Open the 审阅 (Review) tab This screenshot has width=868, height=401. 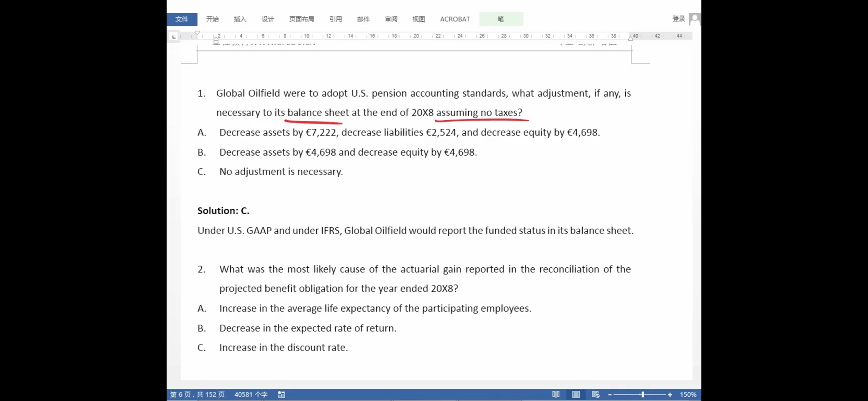(x=391, y=19)
